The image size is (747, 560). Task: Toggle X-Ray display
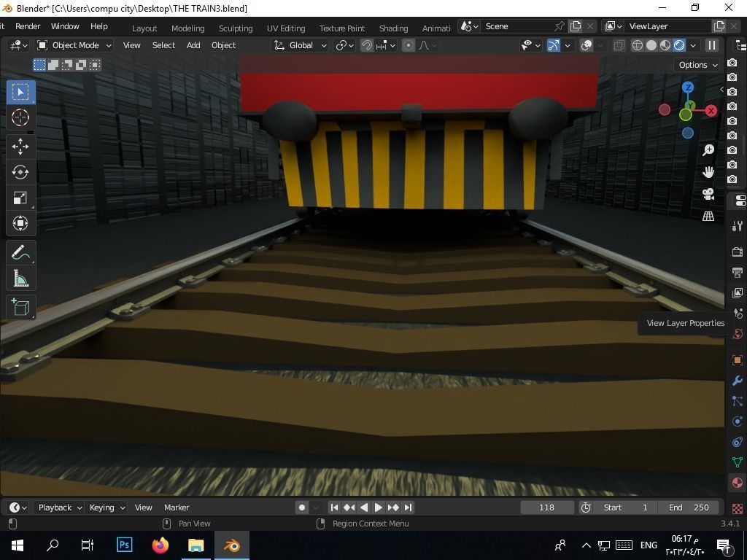619,45
